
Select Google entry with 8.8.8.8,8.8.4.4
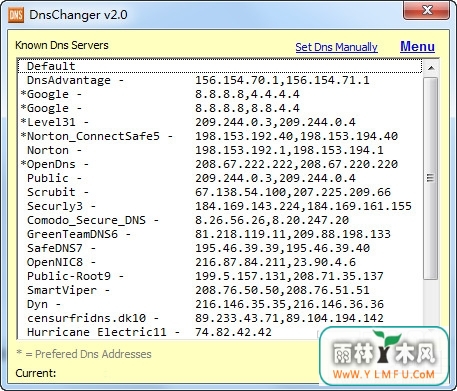220,108
